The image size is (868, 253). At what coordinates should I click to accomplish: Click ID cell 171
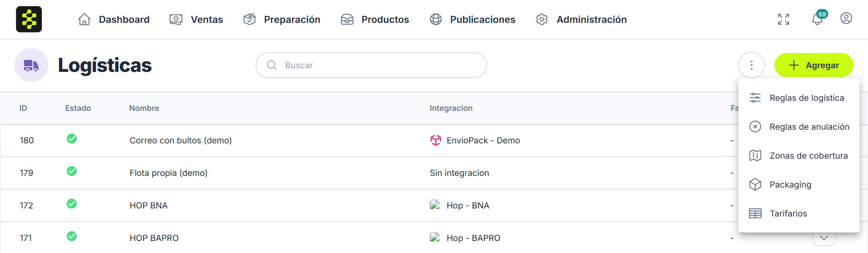point(26,238)
